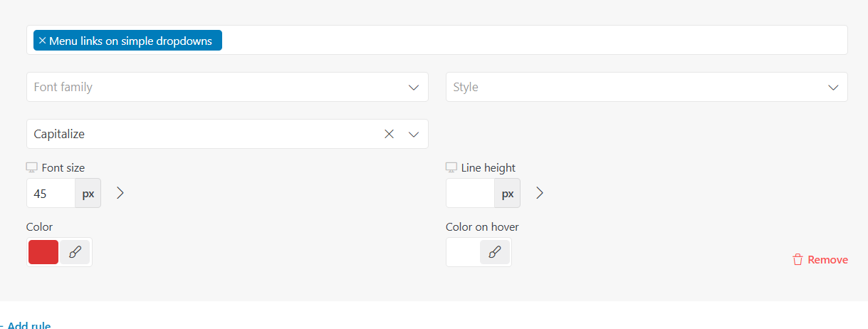Click the px unit button for Line height
Screen dimensions: 868x329
(x=508, y=193)
